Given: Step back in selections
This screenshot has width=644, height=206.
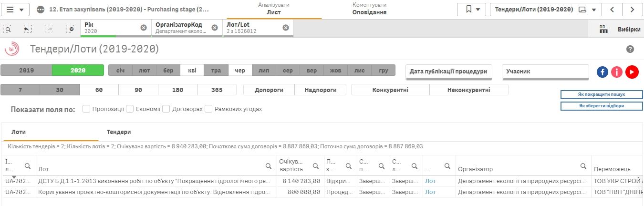Looking at the screenshot, I should pyautogui.click(x=28, y=29).
